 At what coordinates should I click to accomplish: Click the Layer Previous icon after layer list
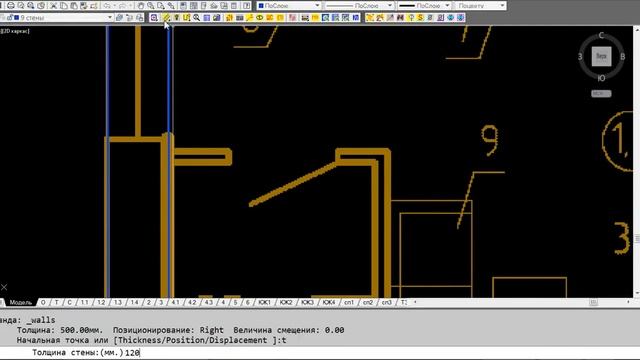click(129, 18)
